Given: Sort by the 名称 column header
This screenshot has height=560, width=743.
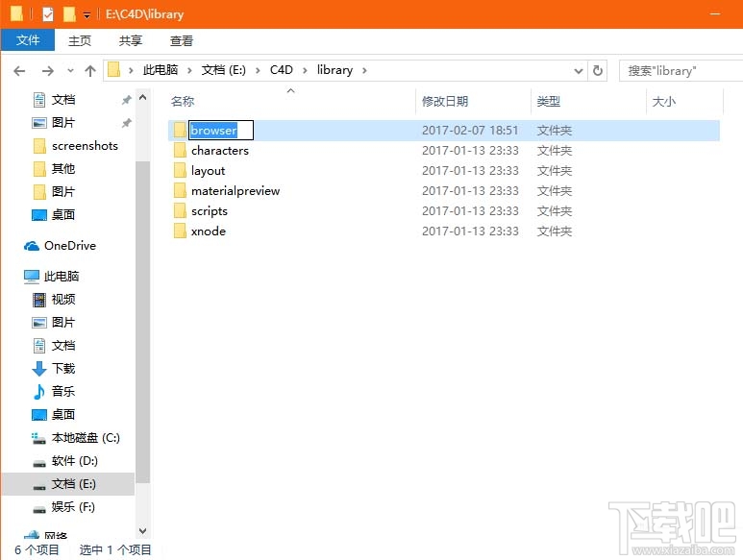Looking at the screenshot, I should 182,101.
